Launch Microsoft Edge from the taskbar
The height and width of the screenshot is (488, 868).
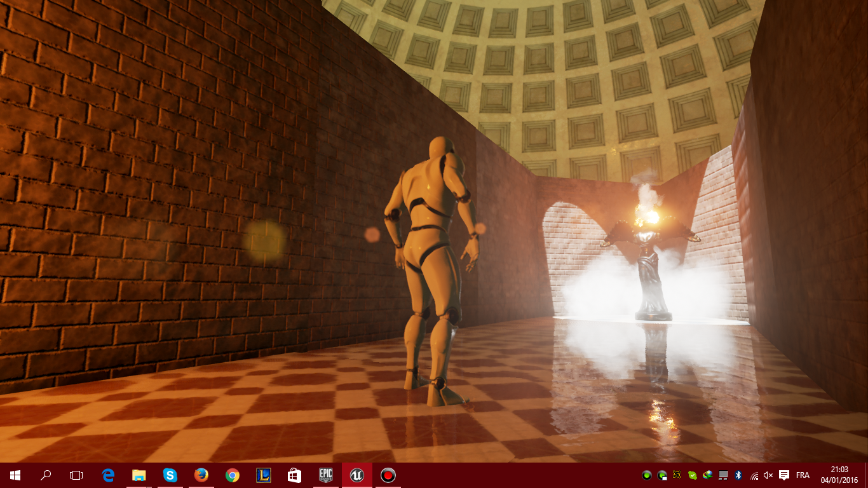coord(108,475)
